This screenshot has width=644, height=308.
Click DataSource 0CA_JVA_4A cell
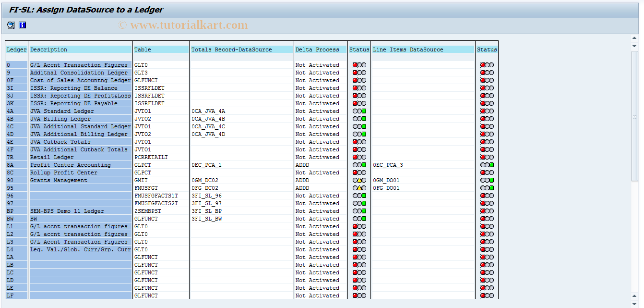[208, 111]
